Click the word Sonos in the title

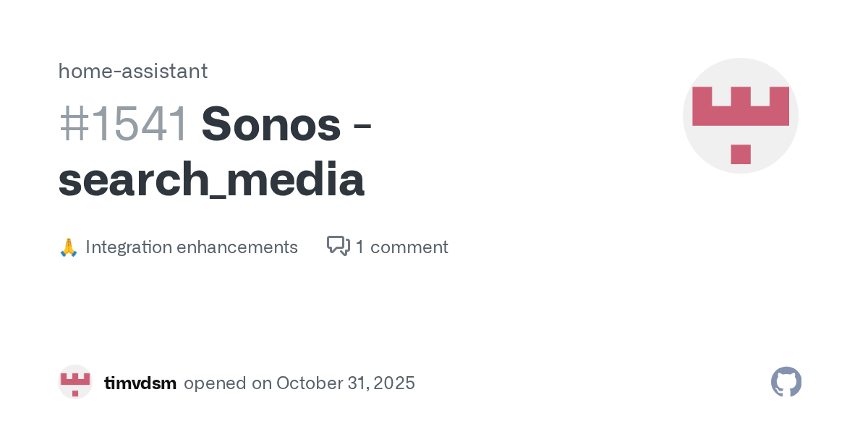pos(271,124)
